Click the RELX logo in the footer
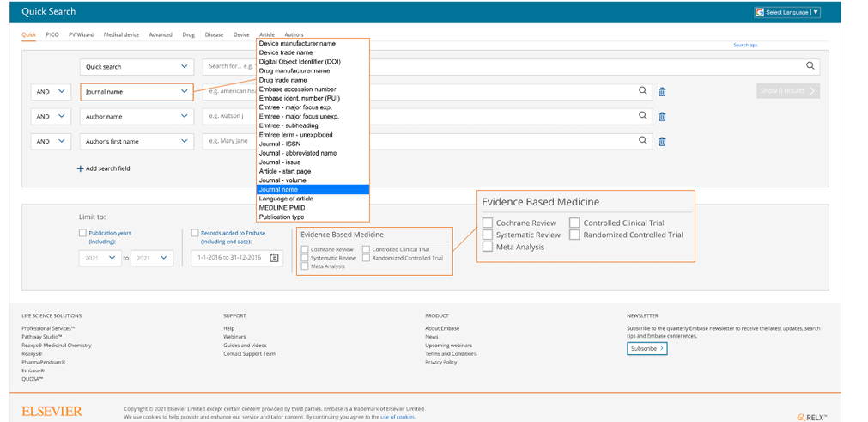The height and width of the screenshot is (422, 868). pyautogui.click(x=811, y=417)
